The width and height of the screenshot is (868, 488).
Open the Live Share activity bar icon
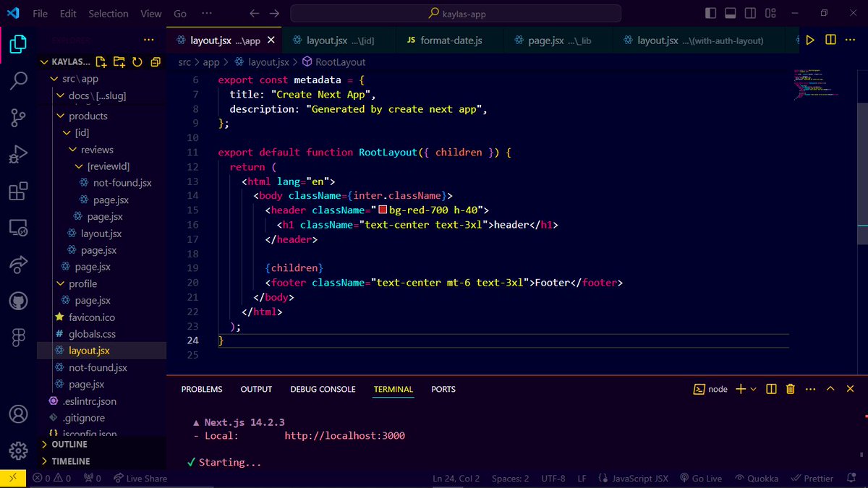coord(18,265)
